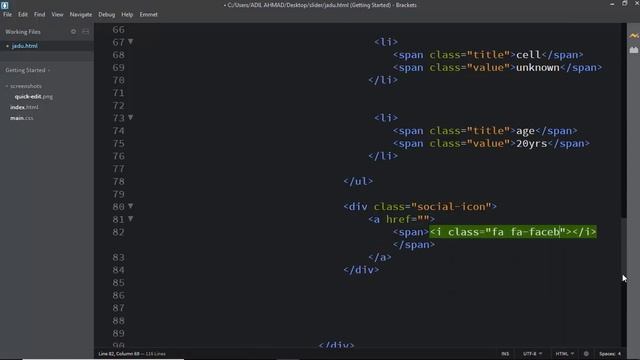Open the HTML language mode dropdown
Screen dimensions: 640x360
(x=564, y=354)
